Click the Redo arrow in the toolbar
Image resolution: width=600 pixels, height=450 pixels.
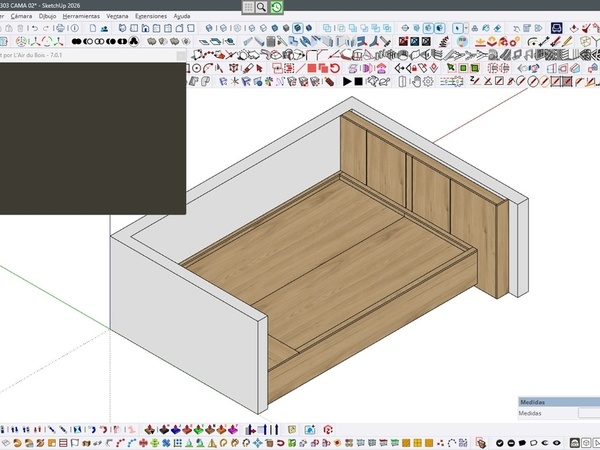click(x=46, y=29)
